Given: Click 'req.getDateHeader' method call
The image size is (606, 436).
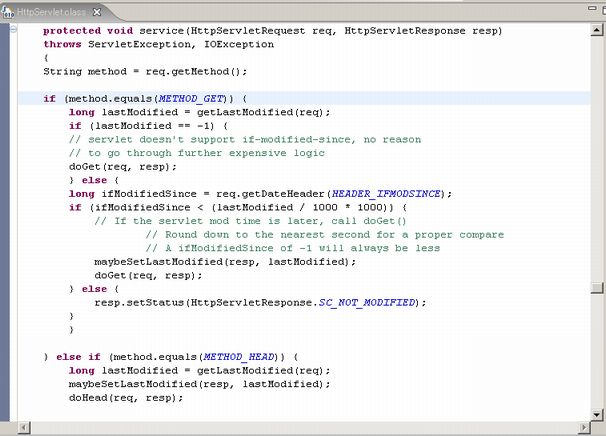Looking at the screenshot, I should (270, 194).
